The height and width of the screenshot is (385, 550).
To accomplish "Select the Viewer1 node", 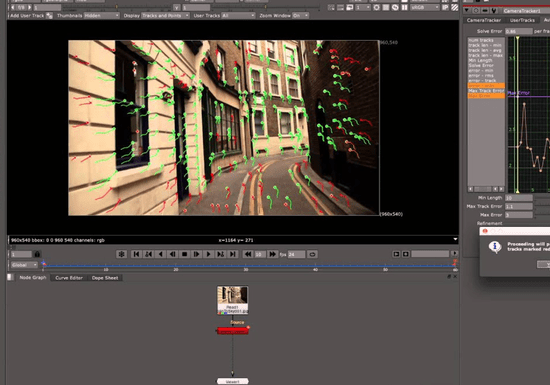I will click(233, 381).
